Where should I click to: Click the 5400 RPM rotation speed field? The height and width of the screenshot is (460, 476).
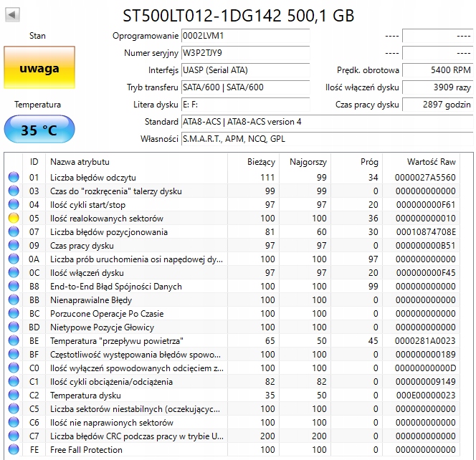coord(437,70)
